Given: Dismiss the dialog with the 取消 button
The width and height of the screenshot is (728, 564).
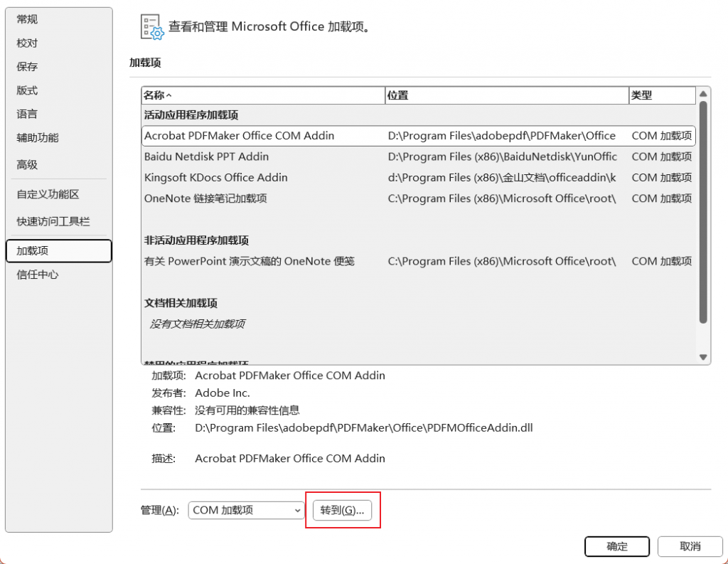Looking at the screenshot, I should point(690,546).
